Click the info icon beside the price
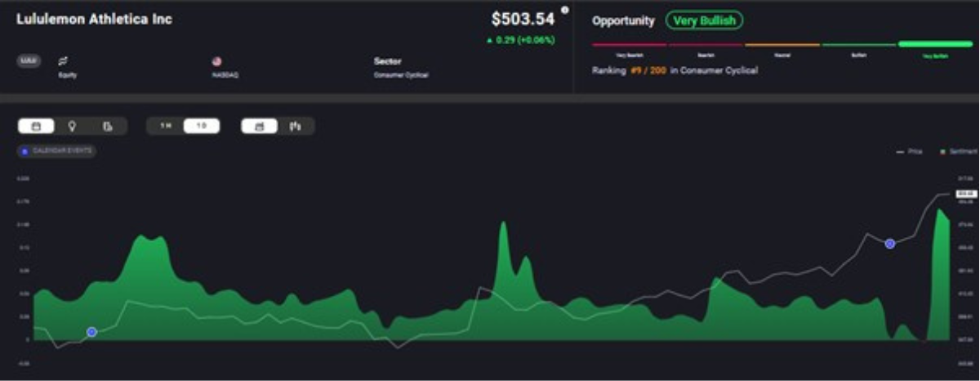The image size is (980, 381). coord(564,11)
